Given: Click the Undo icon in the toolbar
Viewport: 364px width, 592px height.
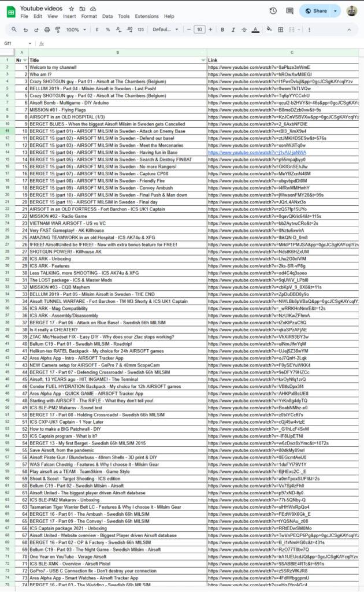Looking at the screenshot, I should tap(26, 29).
